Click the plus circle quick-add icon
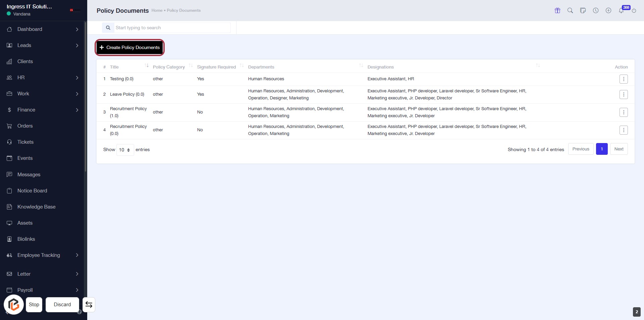 (x=608, y=10)
